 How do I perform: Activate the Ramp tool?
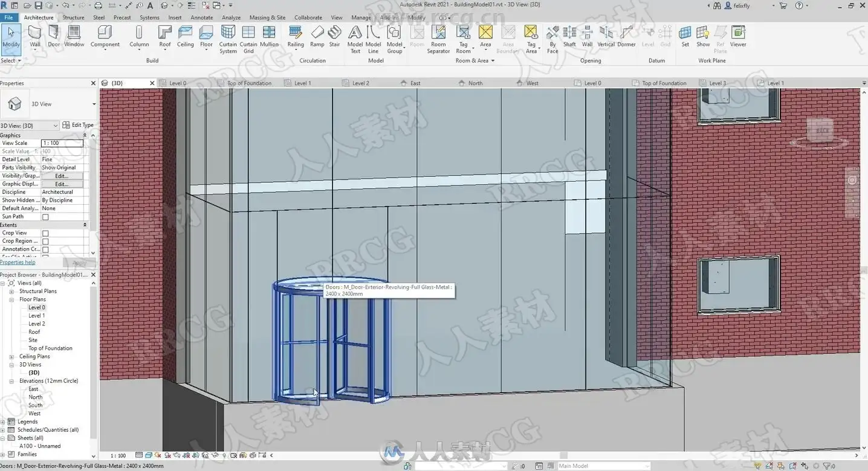(317, 37)
